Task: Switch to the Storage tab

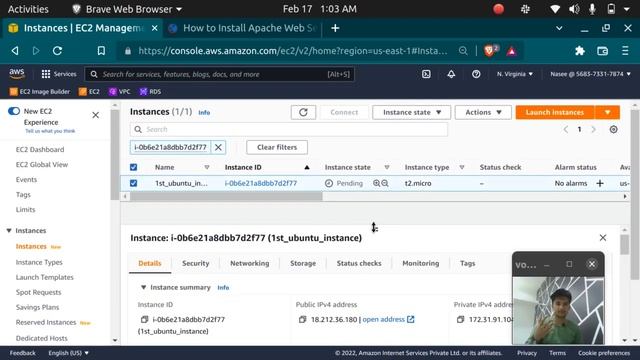Action: coord(303,263)
